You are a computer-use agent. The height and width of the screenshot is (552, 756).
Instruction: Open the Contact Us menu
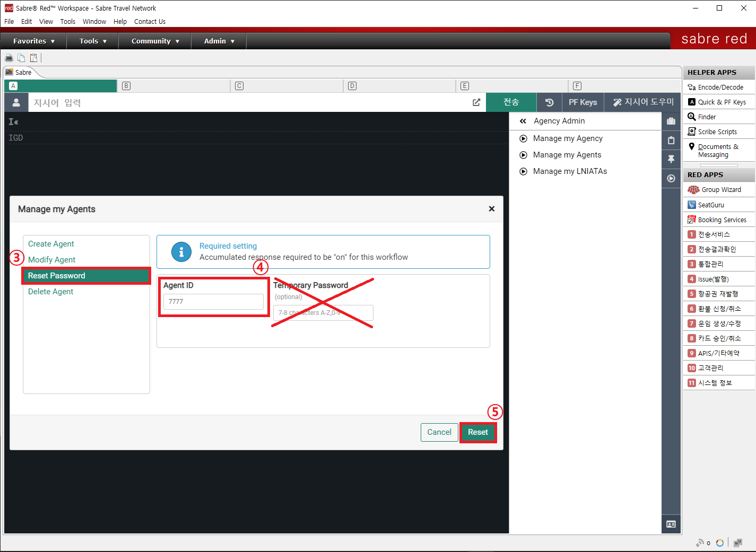tap(150, 22)
